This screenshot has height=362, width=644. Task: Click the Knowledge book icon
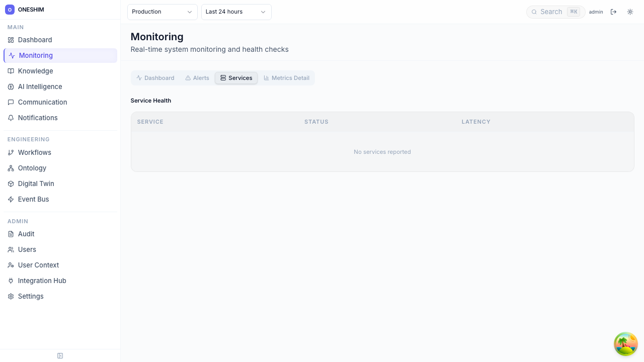tap(11, 71)
